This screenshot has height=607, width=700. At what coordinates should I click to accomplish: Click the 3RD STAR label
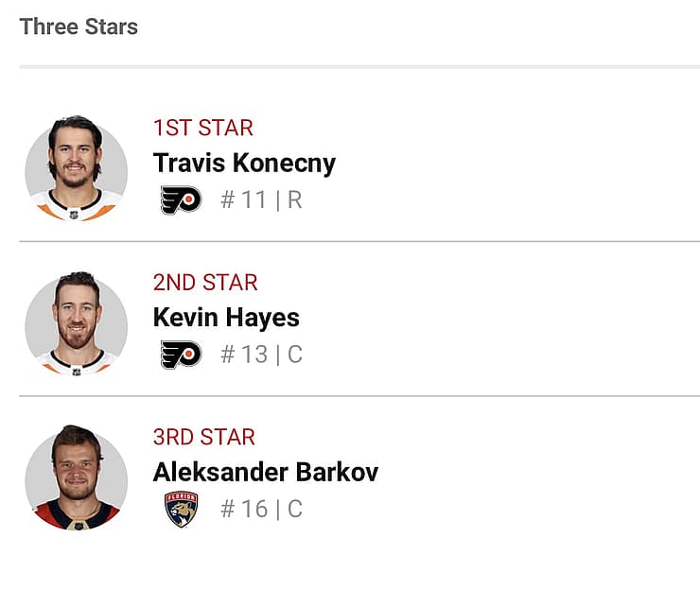(204, 437)
